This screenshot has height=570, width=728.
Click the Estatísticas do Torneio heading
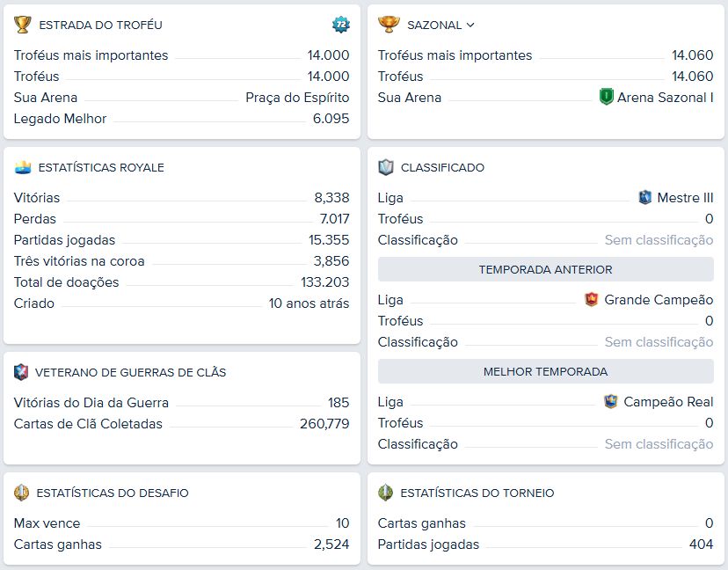pos(477,493)
